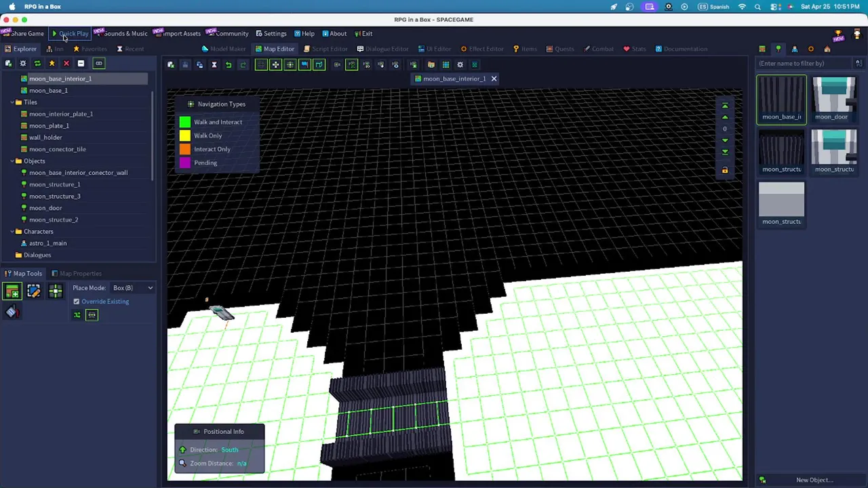Select moon_door object in explorer
The image size is (868, 488).
click(x=45, y=208)
